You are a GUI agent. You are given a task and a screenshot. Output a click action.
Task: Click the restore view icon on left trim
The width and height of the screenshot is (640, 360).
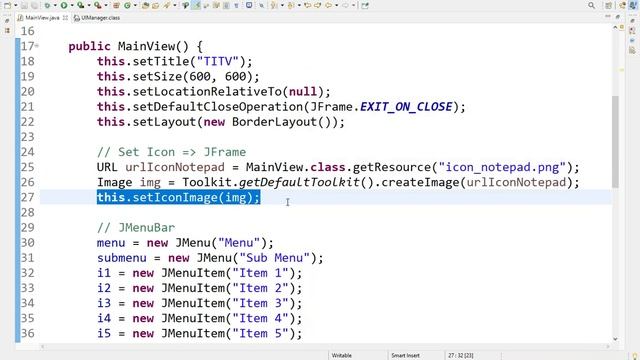tap(7, 20)
